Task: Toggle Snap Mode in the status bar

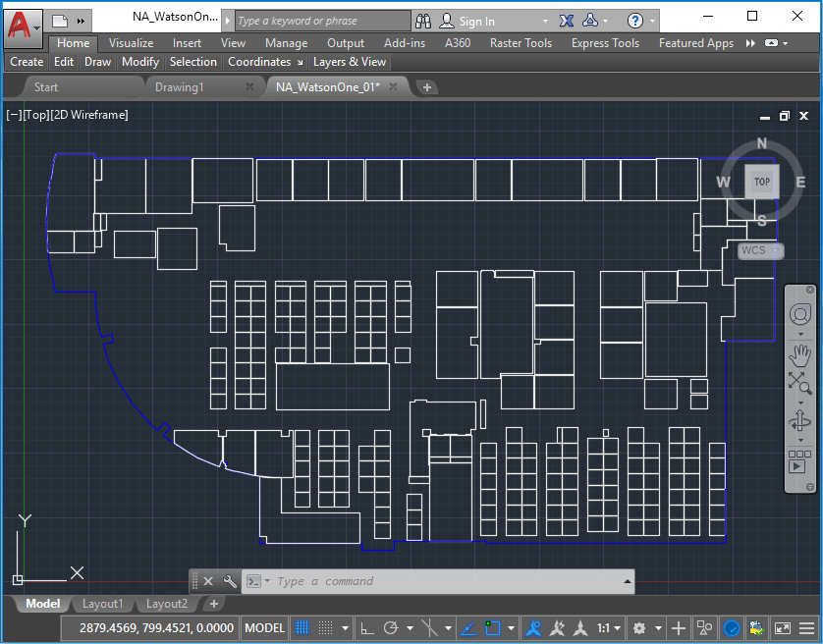Action: point(327,627)
